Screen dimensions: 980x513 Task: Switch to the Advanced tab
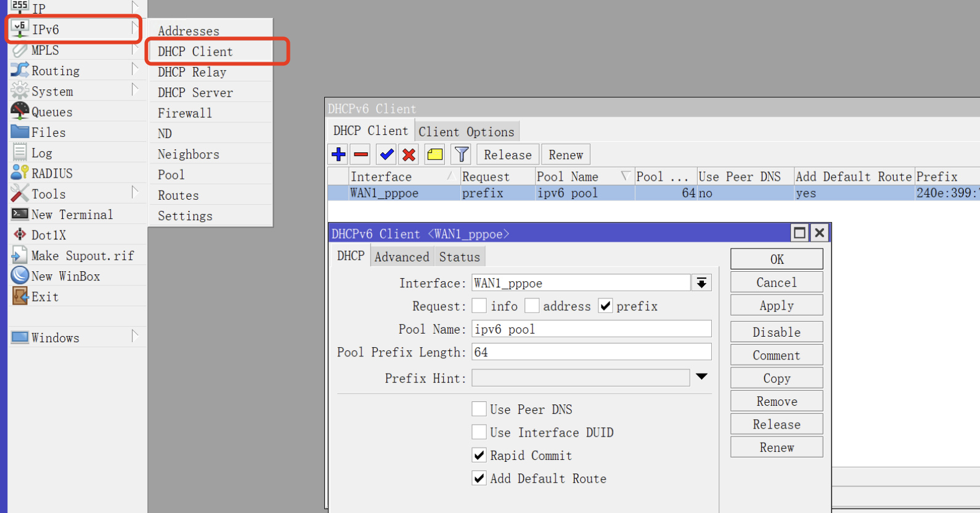pyautogui.click(x=401, y=256)
